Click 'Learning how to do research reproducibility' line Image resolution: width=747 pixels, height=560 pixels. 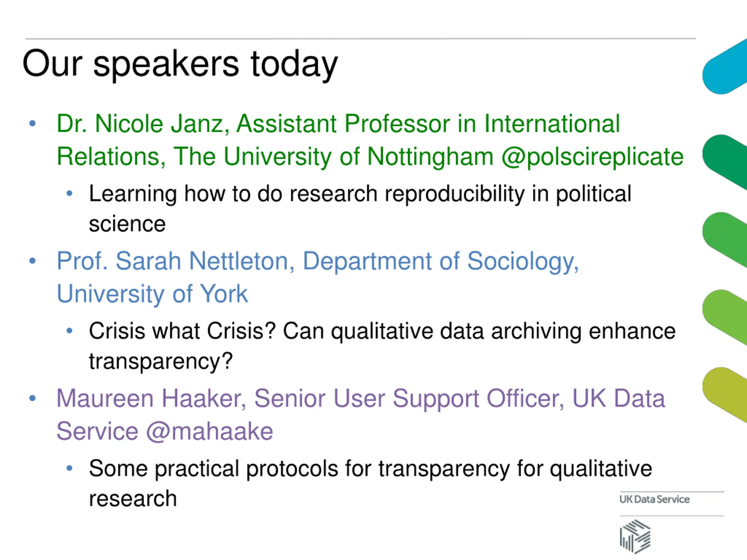(x=360, y=195)
